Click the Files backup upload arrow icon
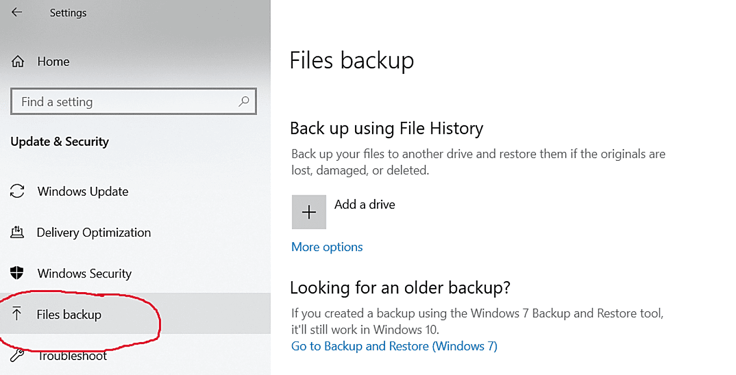Image resolution: width=736 pixels, height=375 pixels. click(17, 314)
